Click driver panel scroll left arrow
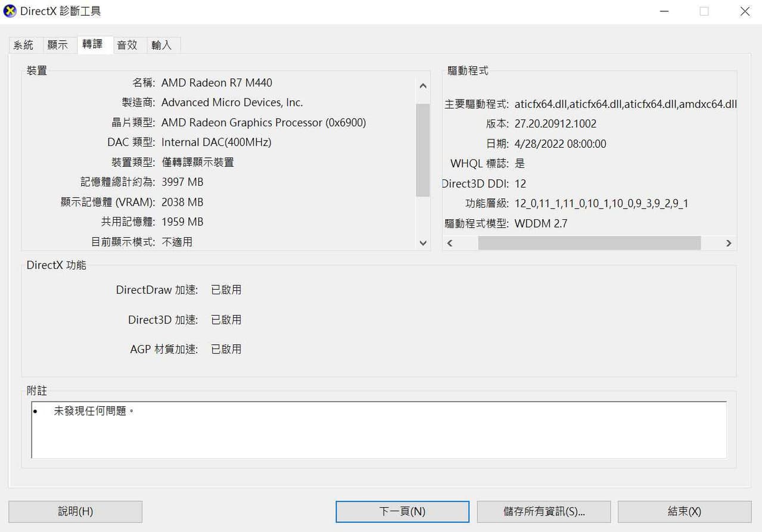Viewport: 762px width, 532px height. click(450, 243)
